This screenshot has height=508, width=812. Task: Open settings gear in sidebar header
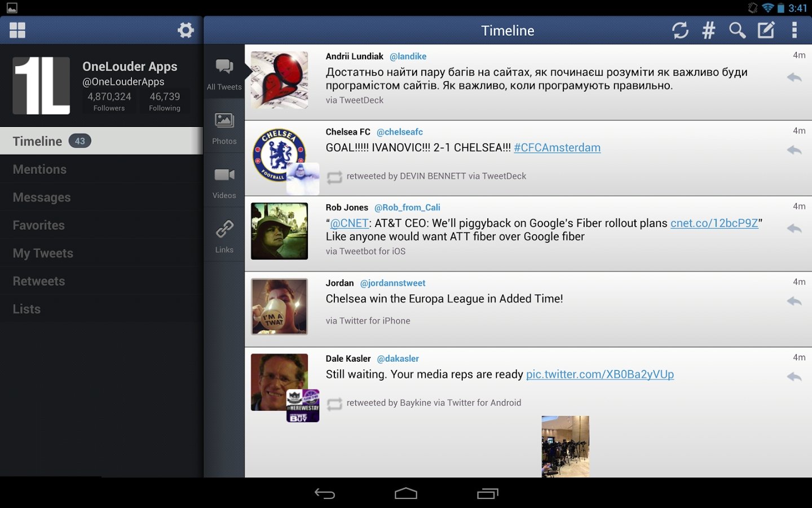coord(186,30)
